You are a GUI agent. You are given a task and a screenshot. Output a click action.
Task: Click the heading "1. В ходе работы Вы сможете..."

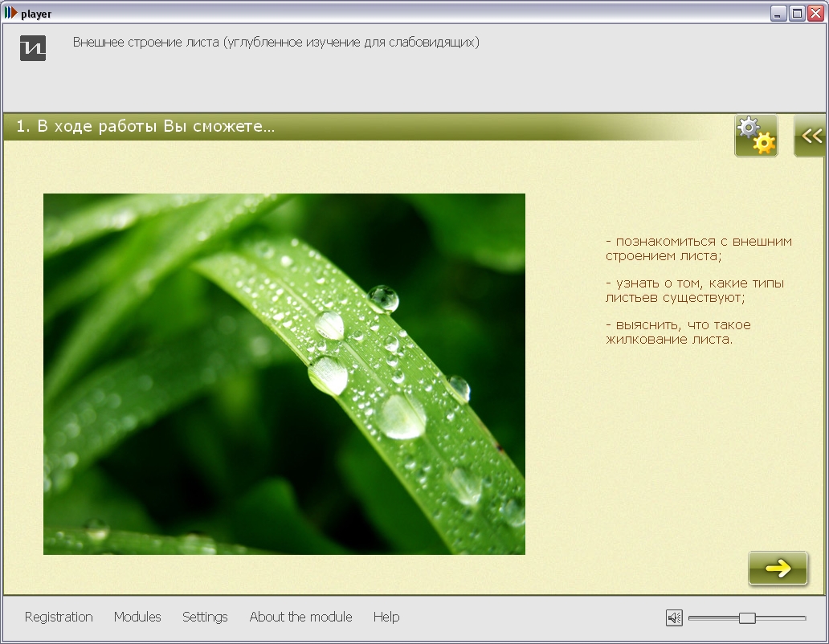[x=145, y=127]
